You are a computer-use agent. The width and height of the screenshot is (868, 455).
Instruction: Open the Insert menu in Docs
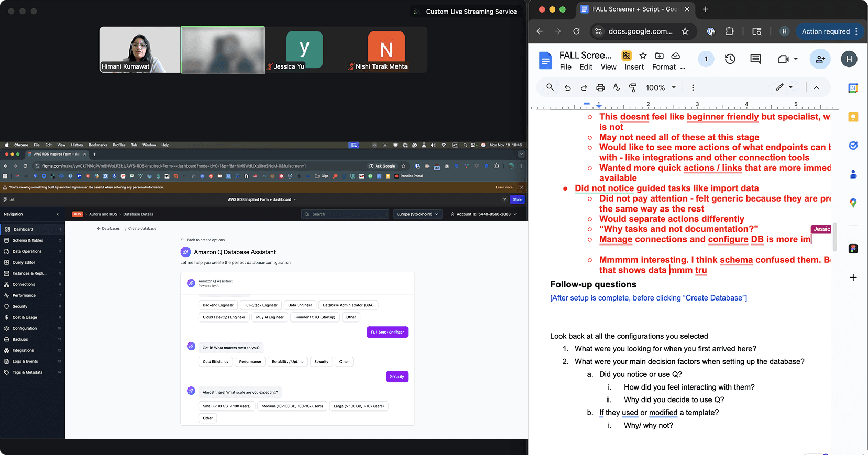pos(634,67)
